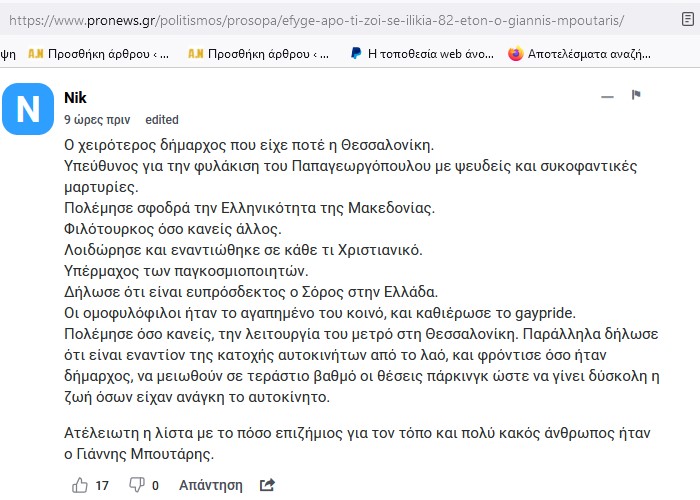Click the dislike count 0

coord(155,486)
